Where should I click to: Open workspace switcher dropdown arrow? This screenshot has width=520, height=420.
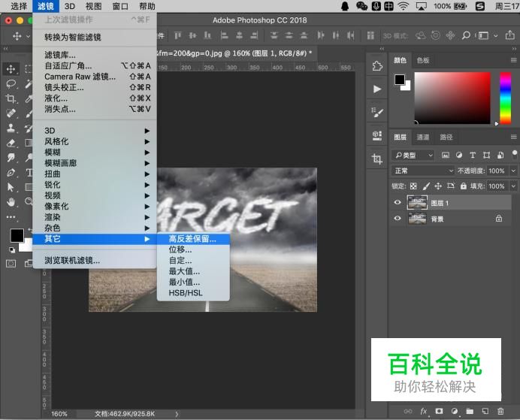(x=496, y=36)
